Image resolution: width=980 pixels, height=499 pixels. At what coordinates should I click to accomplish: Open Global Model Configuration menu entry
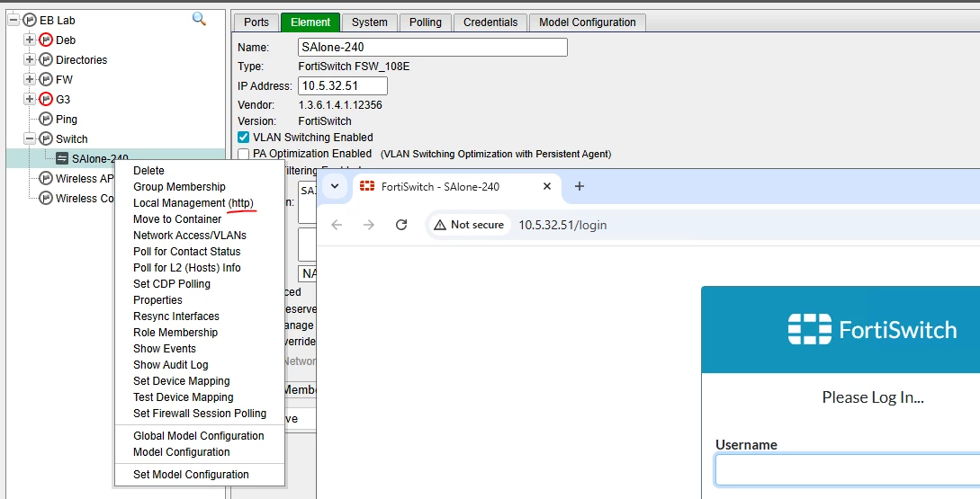pyautogui.click(x=200, y=436)
